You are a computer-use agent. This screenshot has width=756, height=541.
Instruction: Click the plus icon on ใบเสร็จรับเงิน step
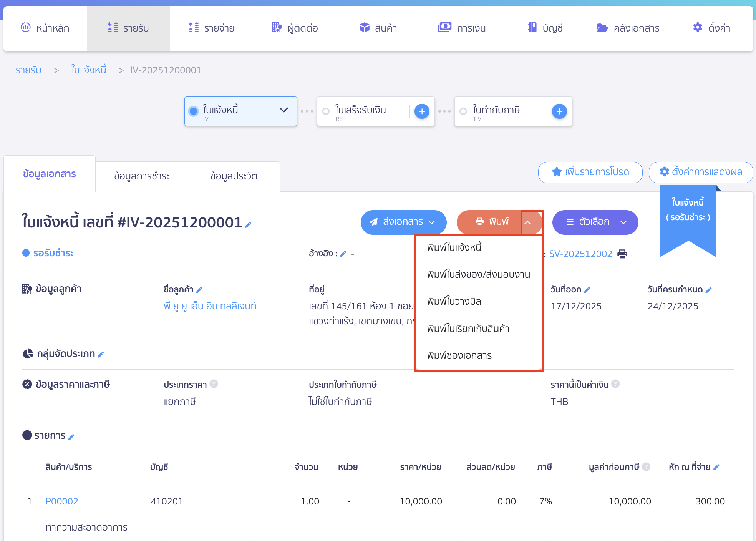pos(422,111)
